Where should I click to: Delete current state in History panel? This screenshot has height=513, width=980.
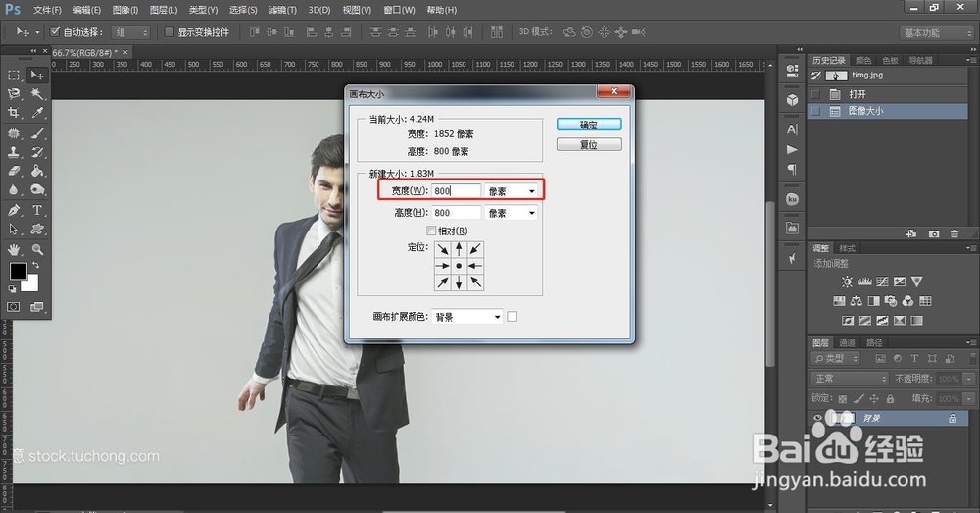click(954, 233)
